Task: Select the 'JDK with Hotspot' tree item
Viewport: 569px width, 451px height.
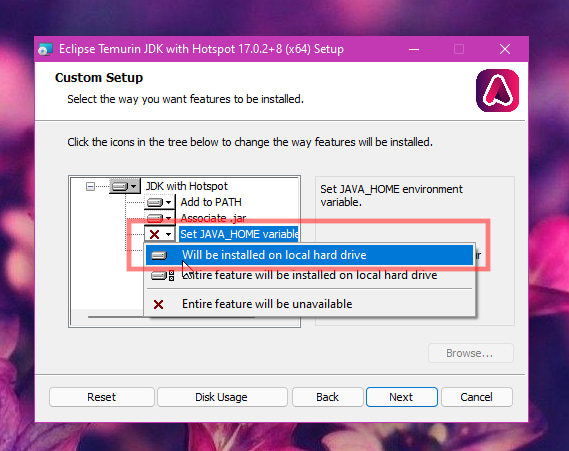Action: coord(187,186)
